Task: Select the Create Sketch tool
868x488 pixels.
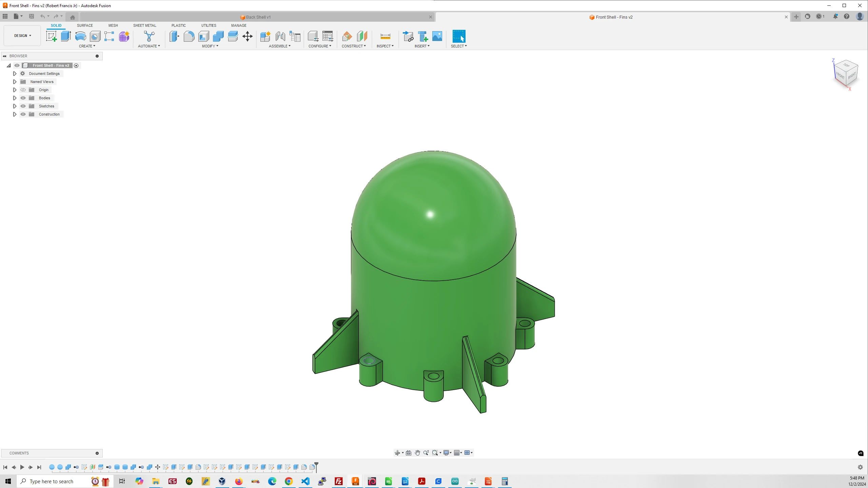Action: (x=52, y=36)
